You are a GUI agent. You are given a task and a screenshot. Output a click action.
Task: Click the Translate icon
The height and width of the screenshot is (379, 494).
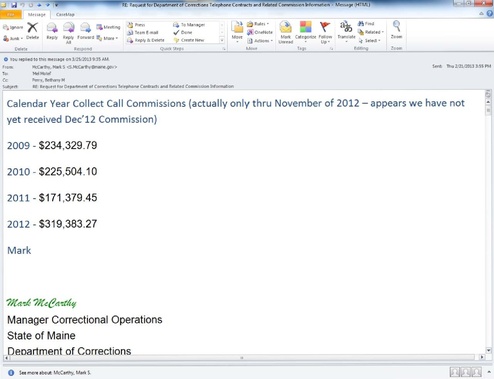click(346, 31)
